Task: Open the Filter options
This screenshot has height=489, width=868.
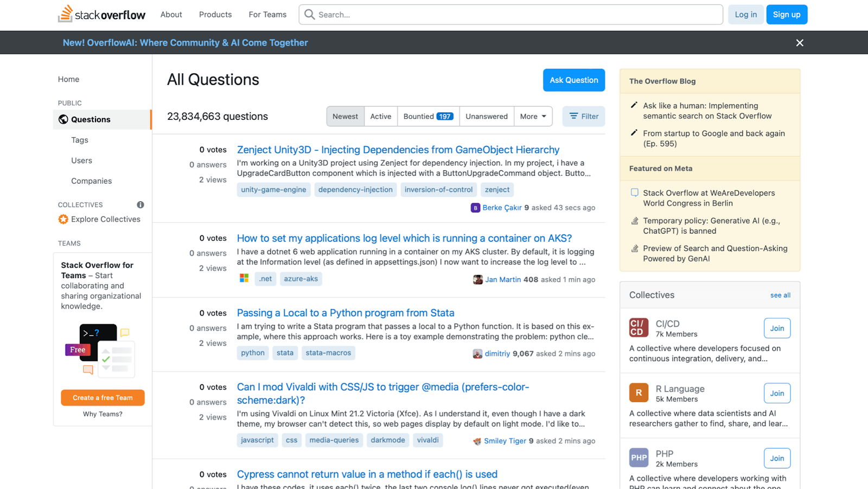Action: (x=584, y=117)
